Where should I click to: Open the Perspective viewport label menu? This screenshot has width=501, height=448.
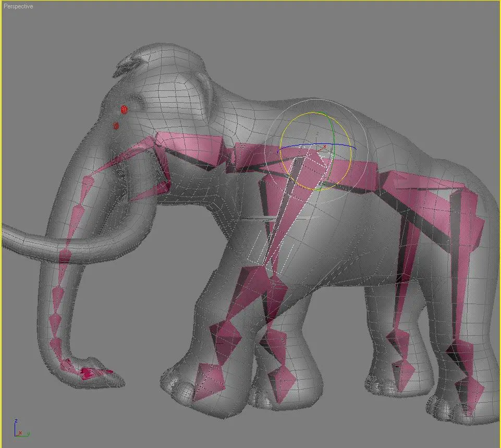[x=18, y=6]
